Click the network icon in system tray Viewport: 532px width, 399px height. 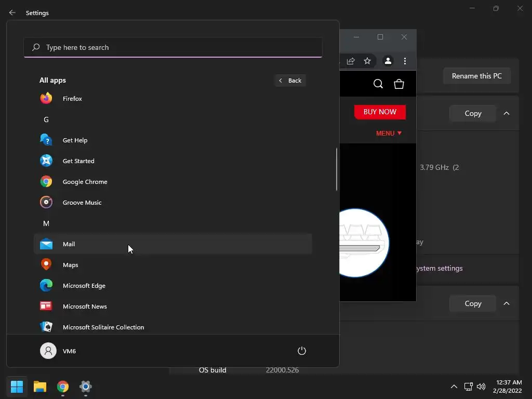[x=469, y=387]
